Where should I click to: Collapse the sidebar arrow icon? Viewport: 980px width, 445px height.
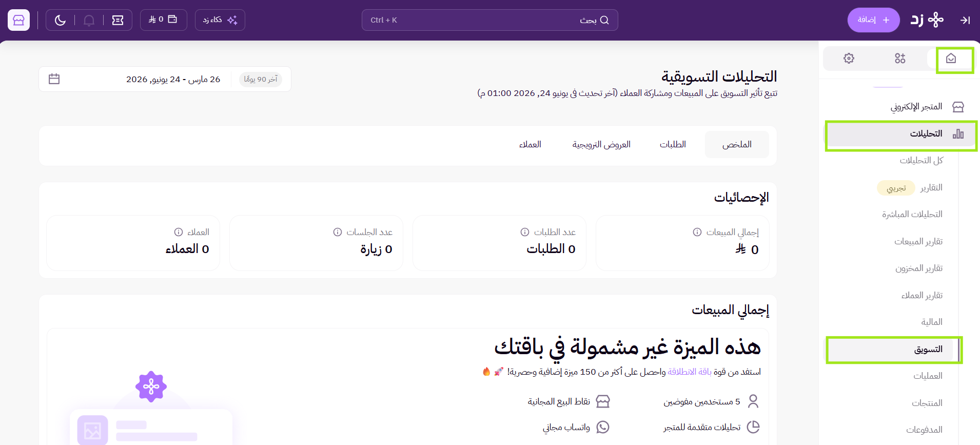tap(965, 20)
